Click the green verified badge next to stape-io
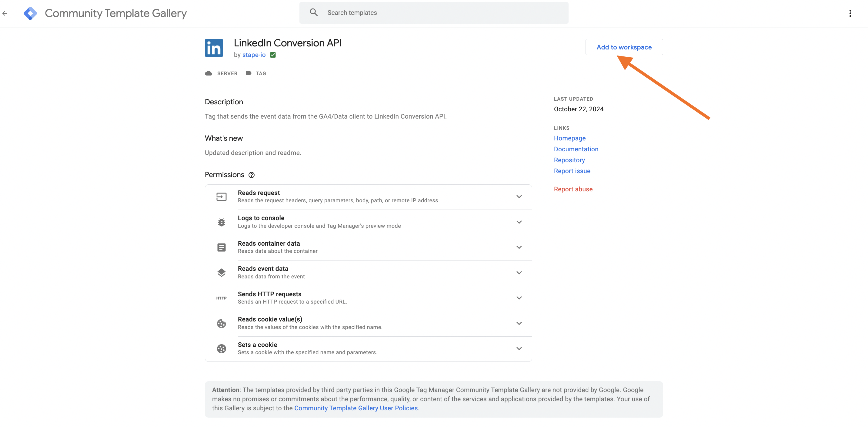868x427 pixels. [x=273, y=55]
